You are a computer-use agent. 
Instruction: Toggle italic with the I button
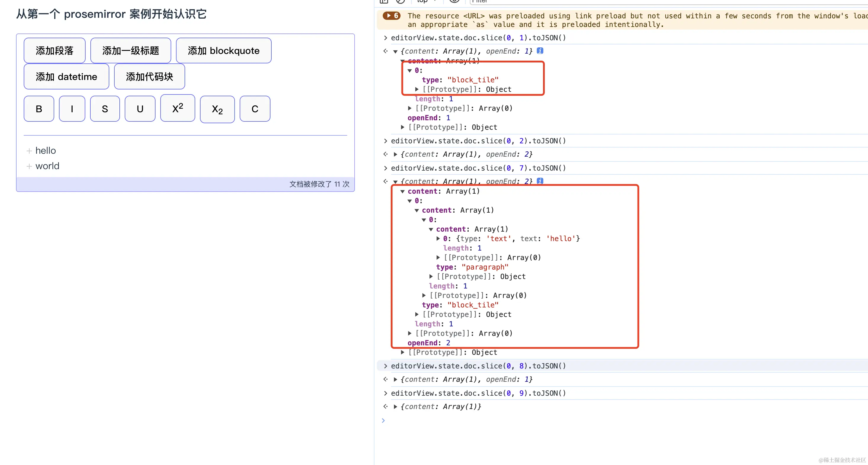pyautogui.click(x=72, y=108)
